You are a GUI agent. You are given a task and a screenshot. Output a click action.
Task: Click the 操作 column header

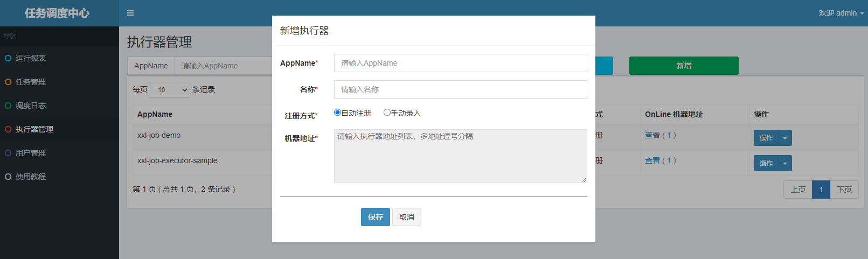pos(803,114)
